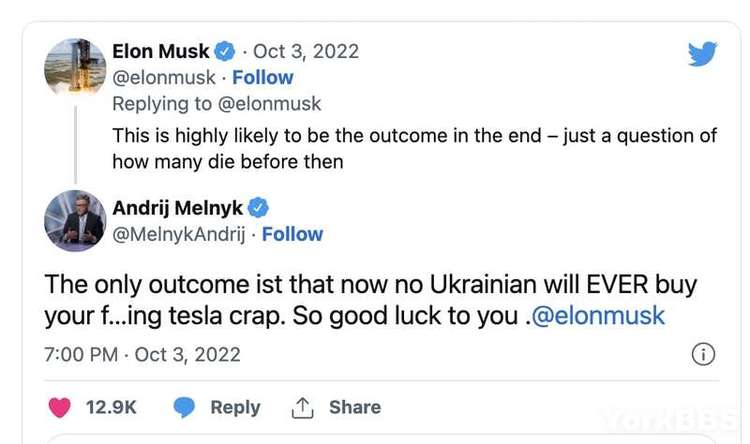This screenshot has width=750, height=444.
Task: Click the share upload arrow icon
Action: (x=302, y=407)
